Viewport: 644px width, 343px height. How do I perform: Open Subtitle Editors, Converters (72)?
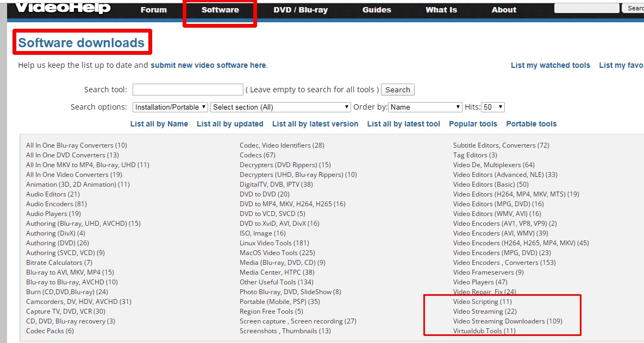(x=501, y=145)
